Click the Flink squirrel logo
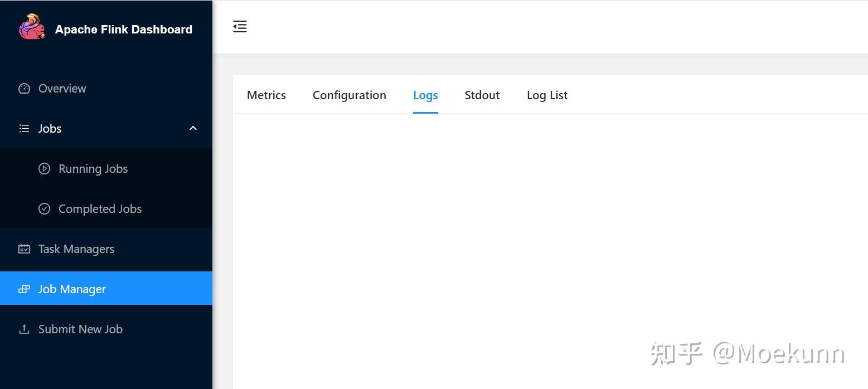This screenshot has width=868, height=389. (x=32, y=27)
